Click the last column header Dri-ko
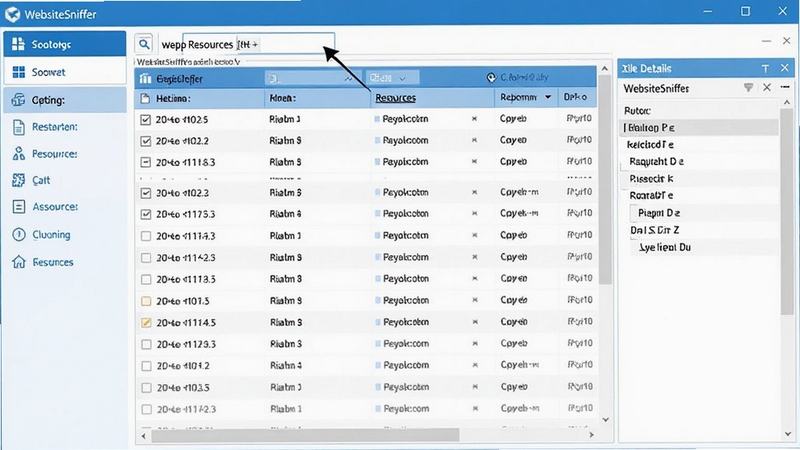Viewport: 800px width, 450px height. pyautogui.click(x=575, y=97)
